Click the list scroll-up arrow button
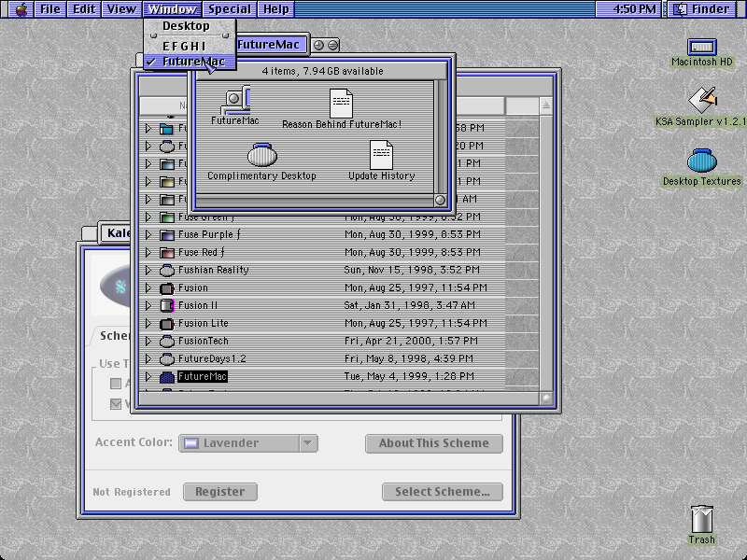 click(546, 105)
